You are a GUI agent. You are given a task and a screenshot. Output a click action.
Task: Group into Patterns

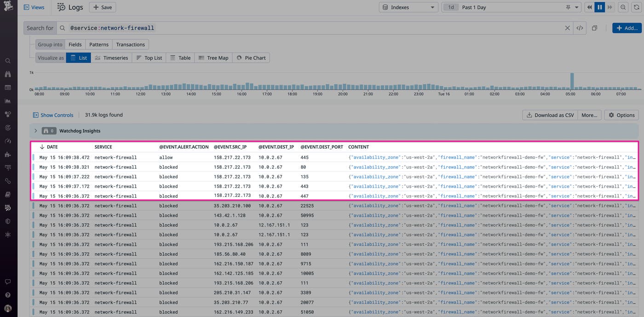[99, 45]
